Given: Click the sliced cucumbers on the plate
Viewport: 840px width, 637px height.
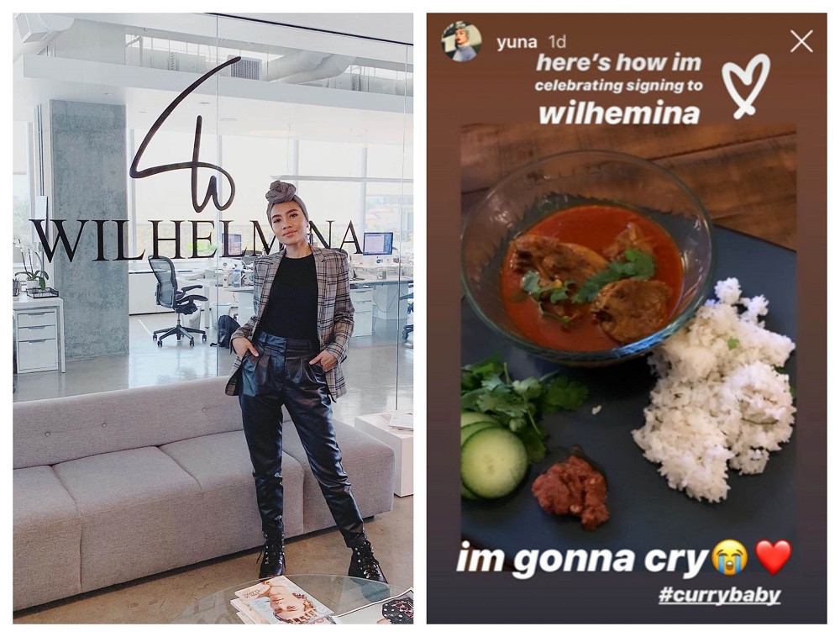Looking at the screenshot, I should pyautogui.click(x=491, y=455).
